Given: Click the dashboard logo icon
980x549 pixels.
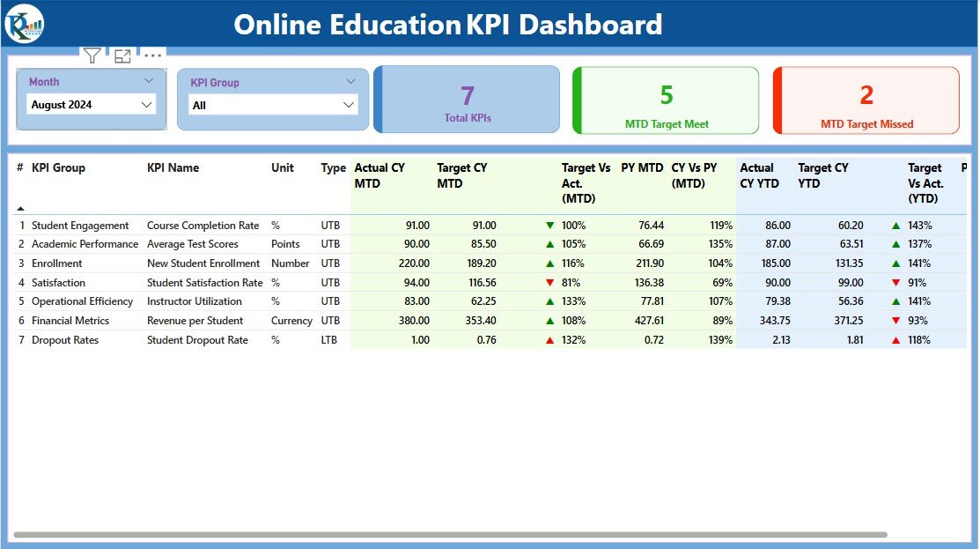Looking at the screenshot, I should [25, 24].
